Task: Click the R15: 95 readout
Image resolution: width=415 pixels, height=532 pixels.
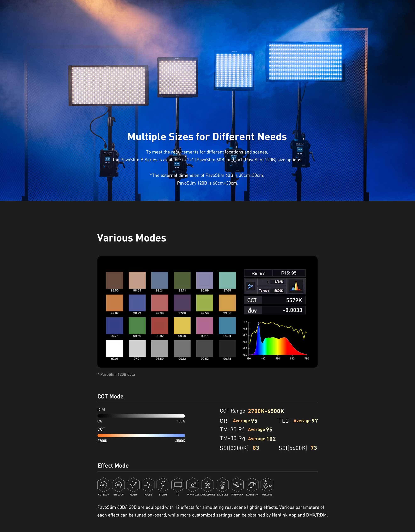Action: [289, 273]
